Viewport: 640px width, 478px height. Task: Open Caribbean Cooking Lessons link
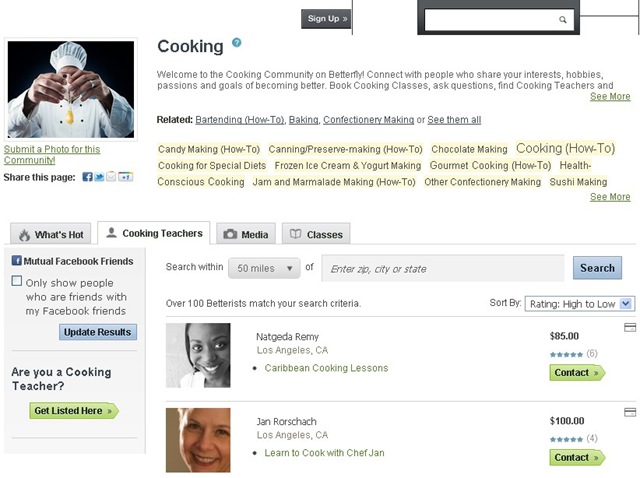pos(326,368)
